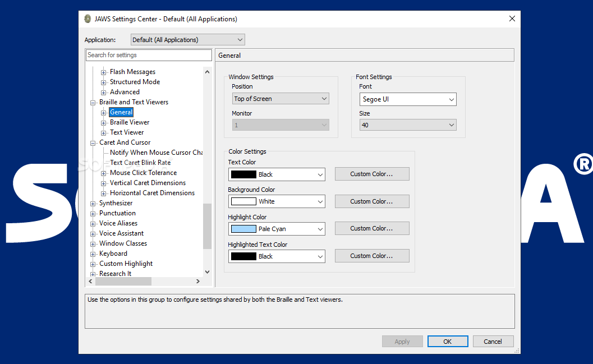
Task: Collapse Braille and Text Viewers node
Action: (93, 103)
